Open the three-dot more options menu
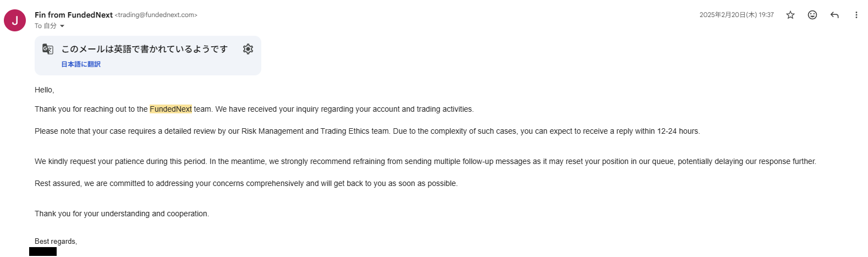 [856, 15]
